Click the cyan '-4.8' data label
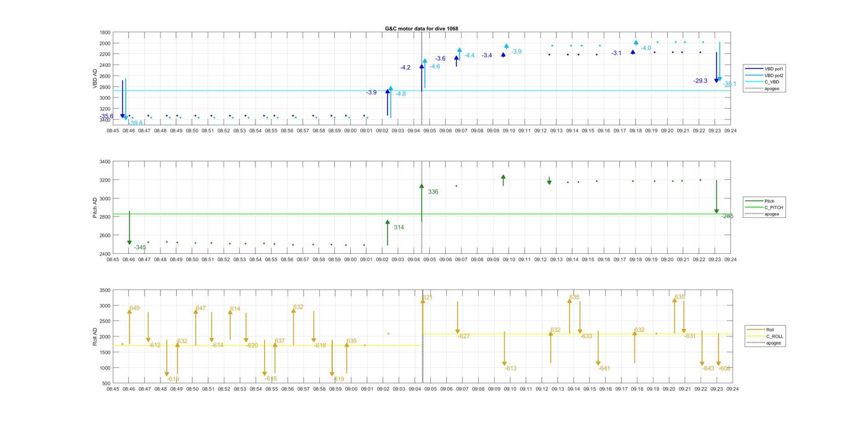The height and width of the screenshot is (430, 868). [401, 94]
